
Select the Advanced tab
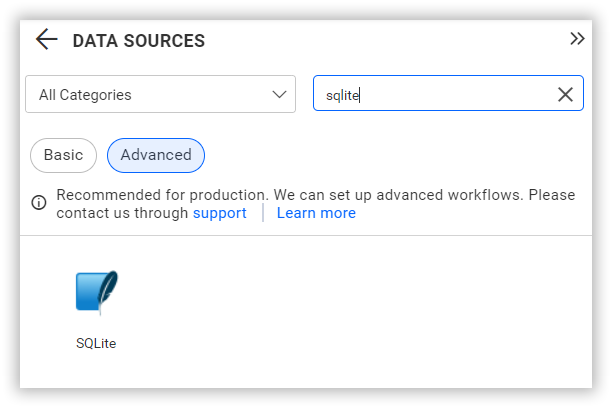point(156,155)
